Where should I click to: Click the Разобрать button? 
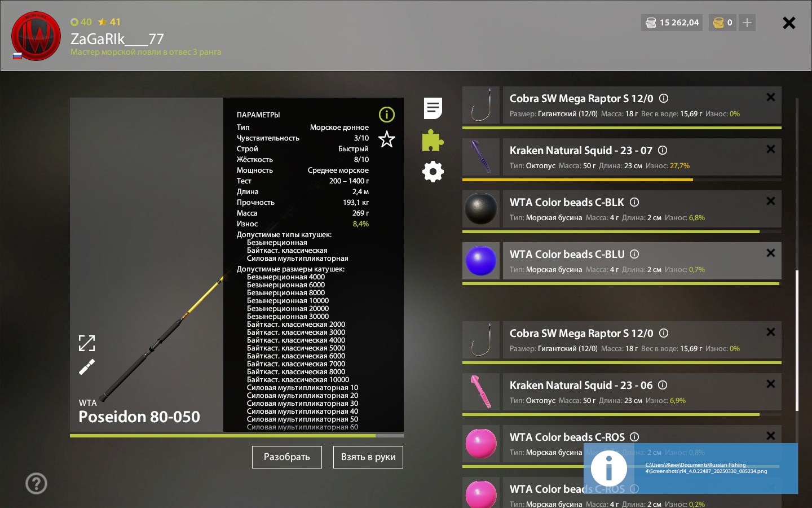(287, 457)
